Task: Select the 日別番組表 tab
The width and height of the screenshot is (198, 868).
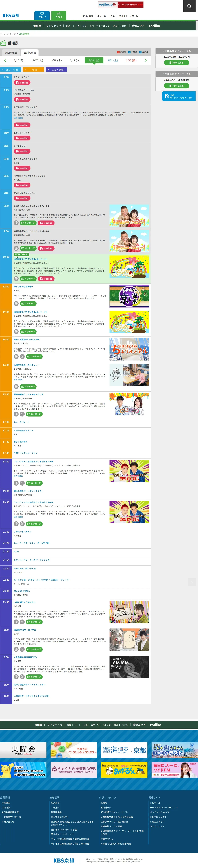Action: pos(30,52)
